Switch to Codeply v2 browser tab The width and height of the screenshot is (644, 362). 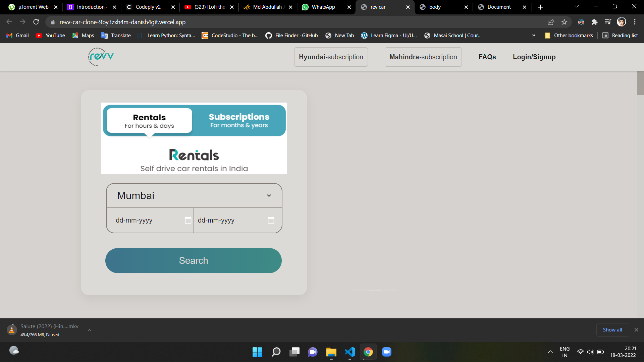click(x=148, y=7)
